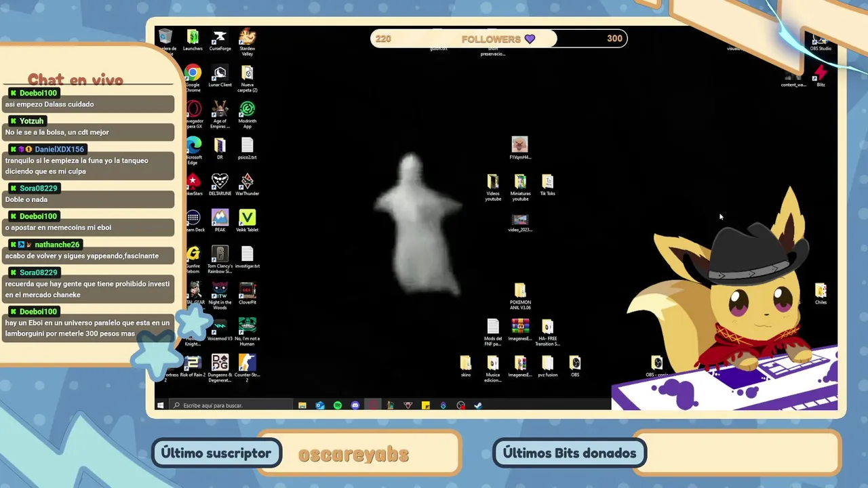The image size is (868, 488).
Task: Launch CloverPit from the desktop
Action: pyautogui.click(x=248, y=294)
